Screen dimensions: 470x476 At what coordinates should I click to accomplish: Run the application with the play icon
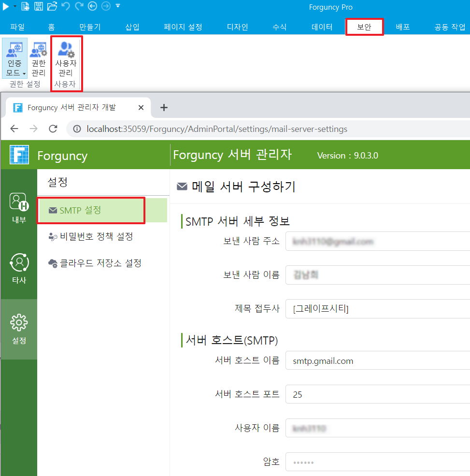[6, 6]
